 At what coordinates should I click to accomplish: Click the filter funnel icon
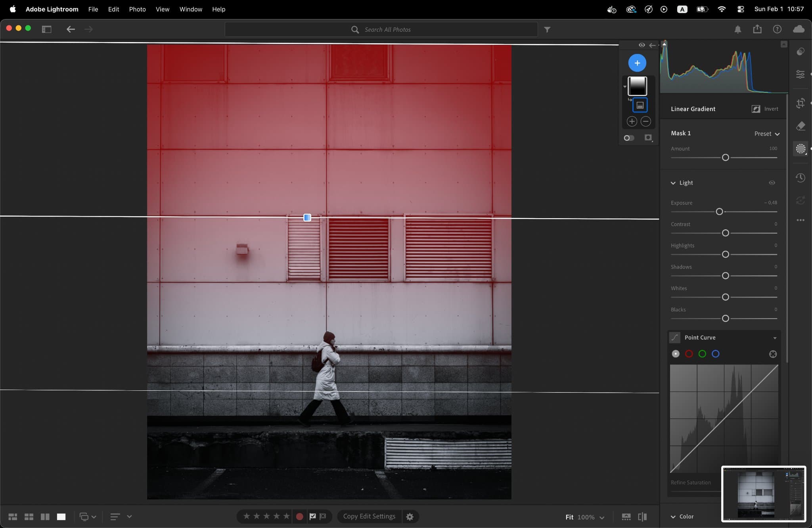pyautogui.click(x=547, y=29)
